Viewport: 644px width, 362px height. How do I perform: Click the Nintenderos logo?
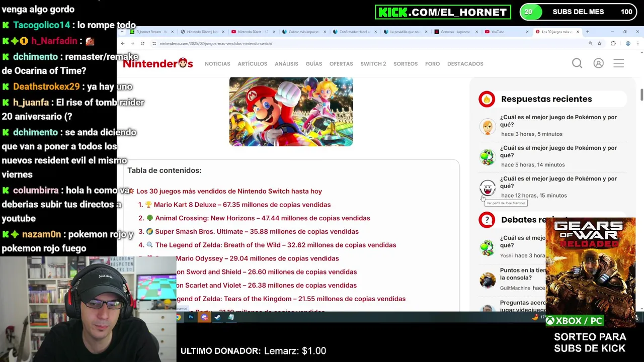[158, 63]
